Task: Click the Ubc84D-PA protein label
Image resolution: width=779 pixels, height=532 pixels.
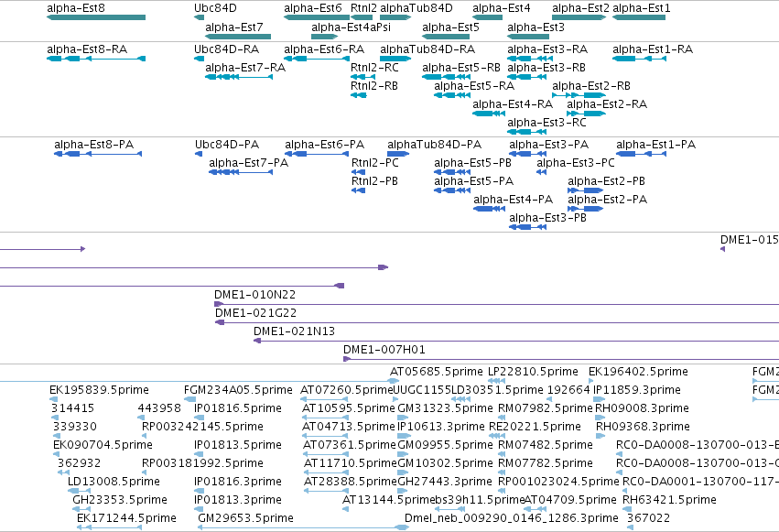Action: pyautogui.click(x=227, y=145)
